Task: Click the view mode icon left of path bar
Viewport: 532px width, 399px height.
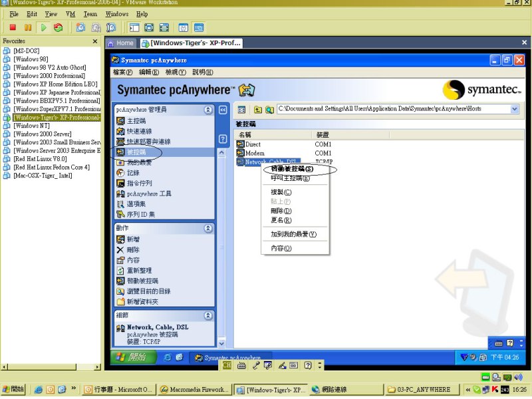Action: pos(241,110)
